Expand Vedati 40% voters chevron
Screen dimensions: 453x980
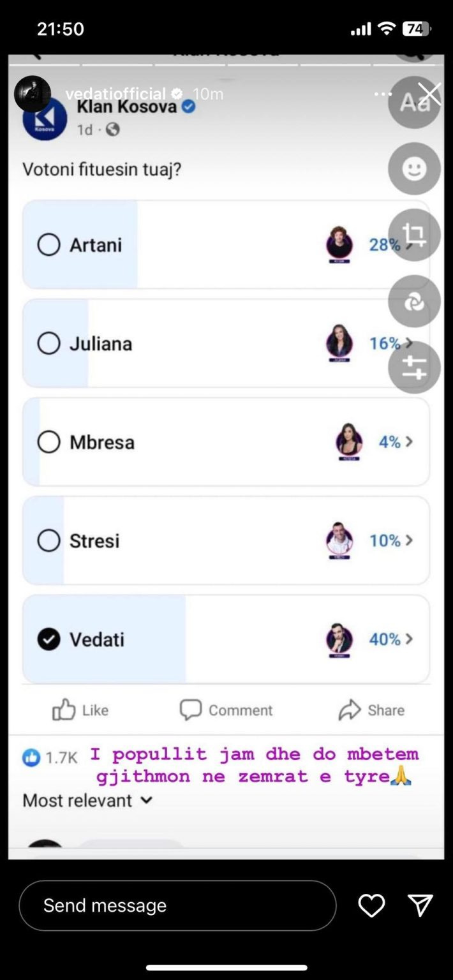pos(409,639)
